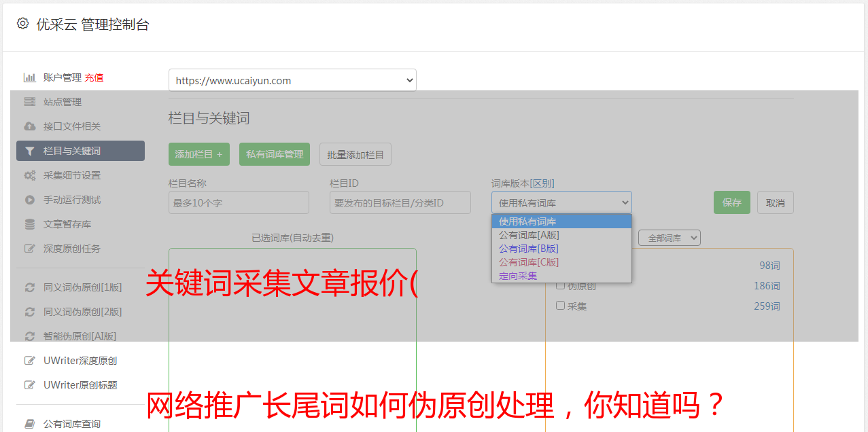Click the gear icon beside 优采云 管理控制台
The image size is (868, 432).
(x=22, y=24)
